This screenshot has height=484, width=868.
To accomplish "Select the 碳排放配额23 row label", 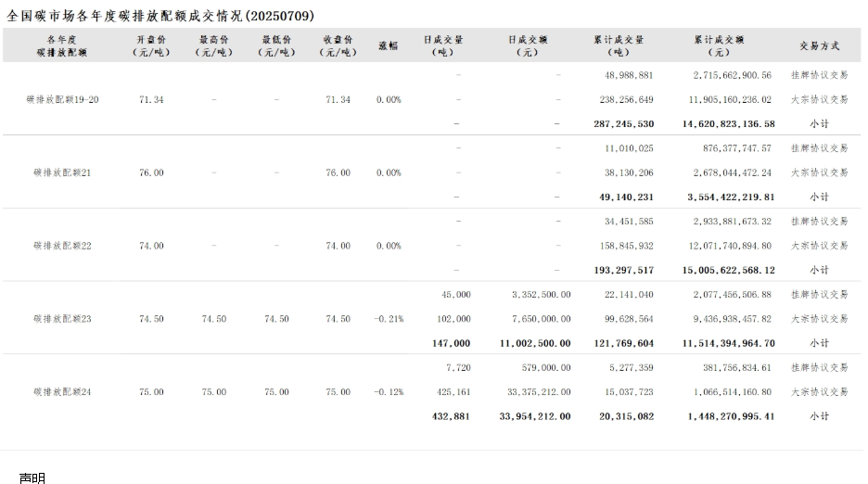I will (62, 319).
